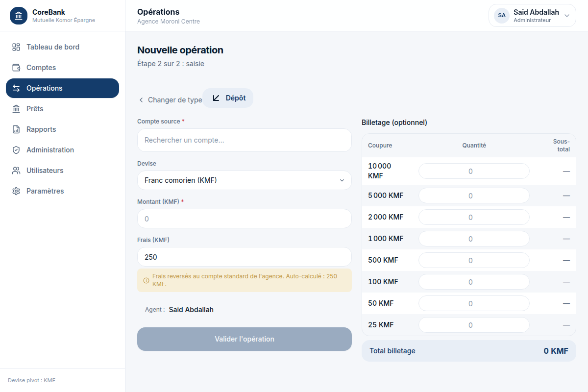Click the Frais field showing 250

click(245, 257)
